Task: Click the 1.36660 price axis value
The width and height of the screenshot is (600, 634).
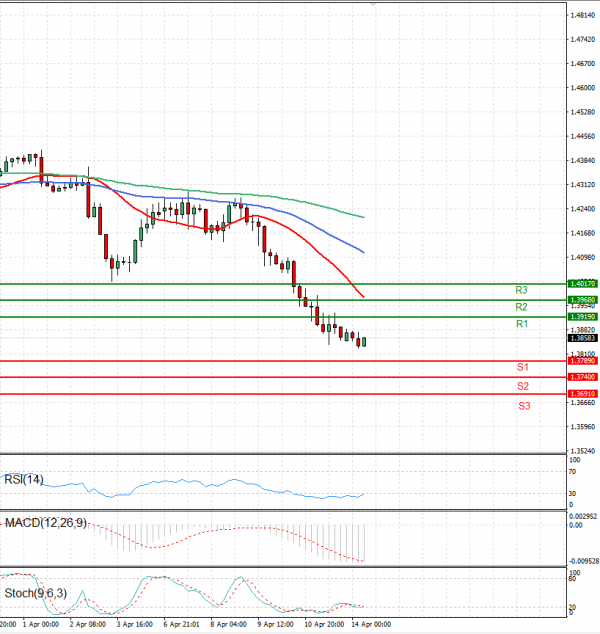Action: 583,403
